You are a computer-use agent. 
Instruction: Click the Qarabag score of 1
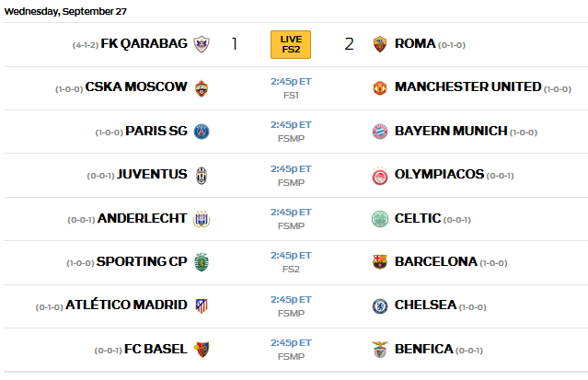[x=235, y=44]
